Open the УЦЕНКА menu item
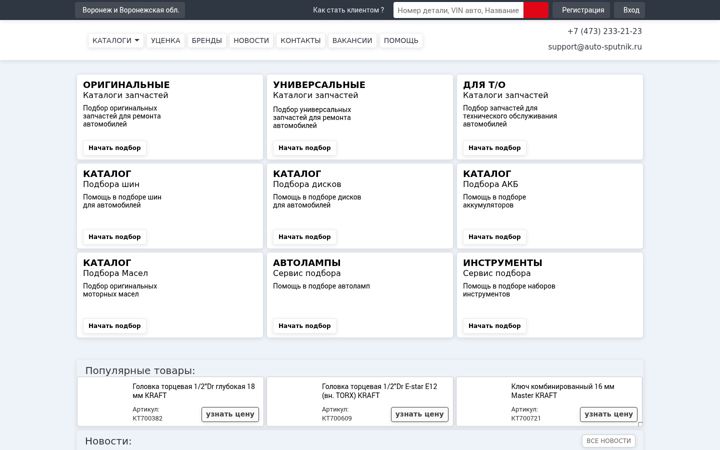Screen dimensions: 720x450 (165, 40)
